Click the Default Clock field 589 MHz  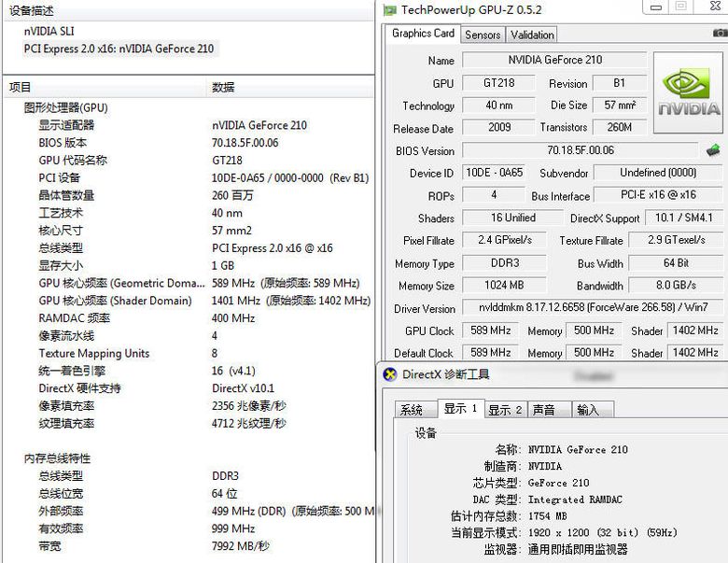pos(490,353)
